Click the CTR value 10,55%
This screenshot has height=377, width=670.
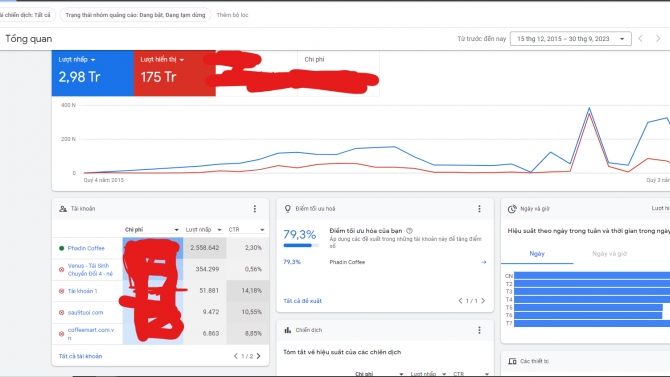(251, 312)
